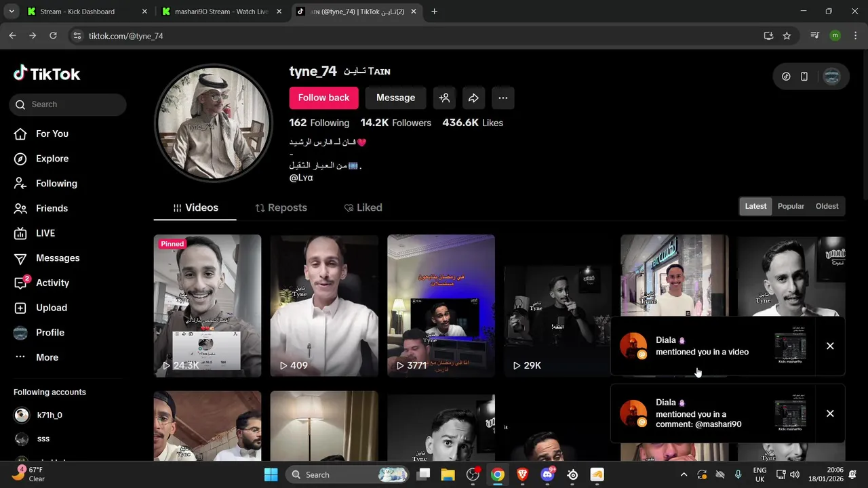Switch to the Videos tab
The image size is (868, 488).
point(195,207)
